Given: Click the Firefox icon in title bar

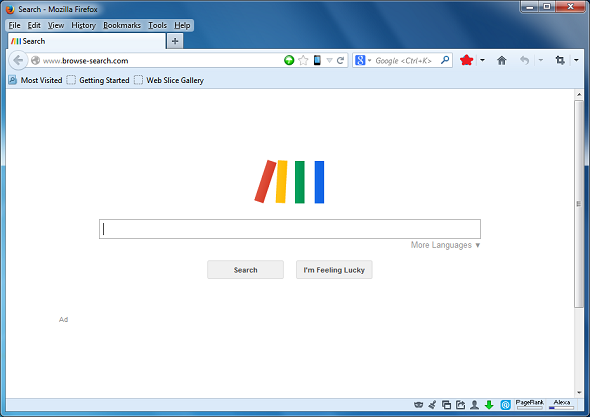Looking at the screenshot, I should click(10, 9).
